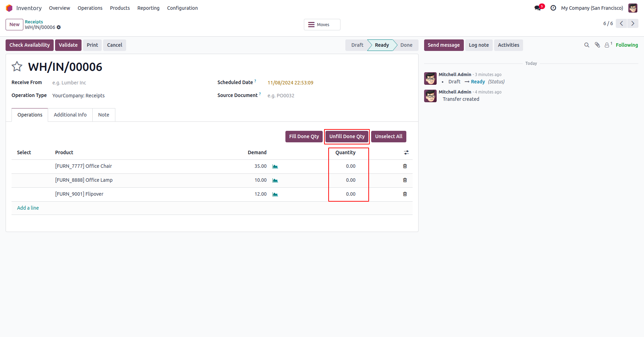Screen dimensions: 644x337
Task: Open the Products menu
Action: (x=120, y=8)
